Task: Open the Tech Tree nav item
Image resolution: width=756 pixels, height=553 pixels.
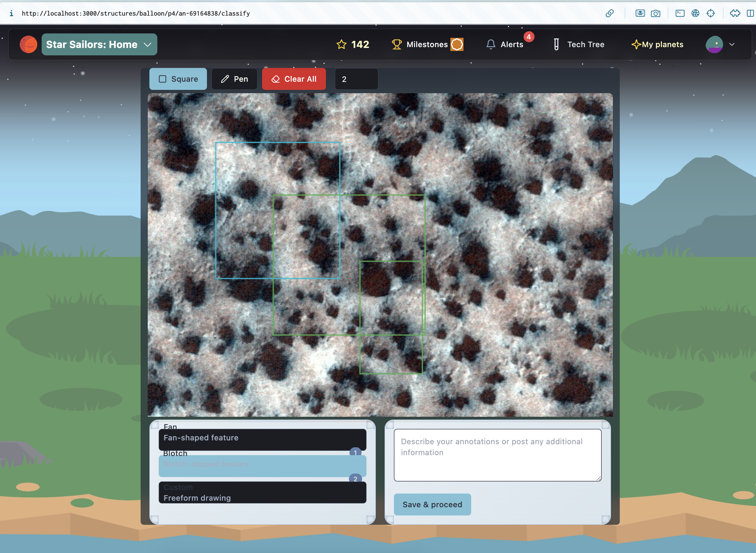Action: click(x=585, y=44)
